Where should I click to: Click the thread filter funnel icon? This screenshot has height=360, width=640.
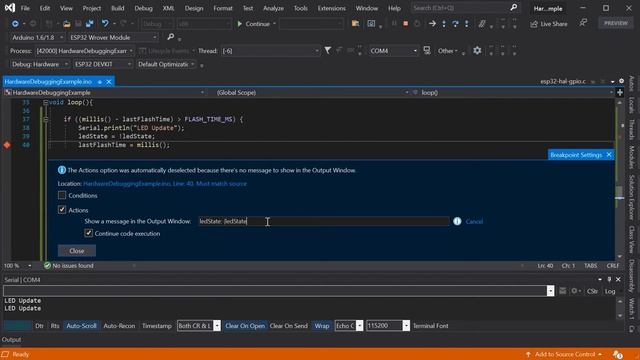click(327, 50)
